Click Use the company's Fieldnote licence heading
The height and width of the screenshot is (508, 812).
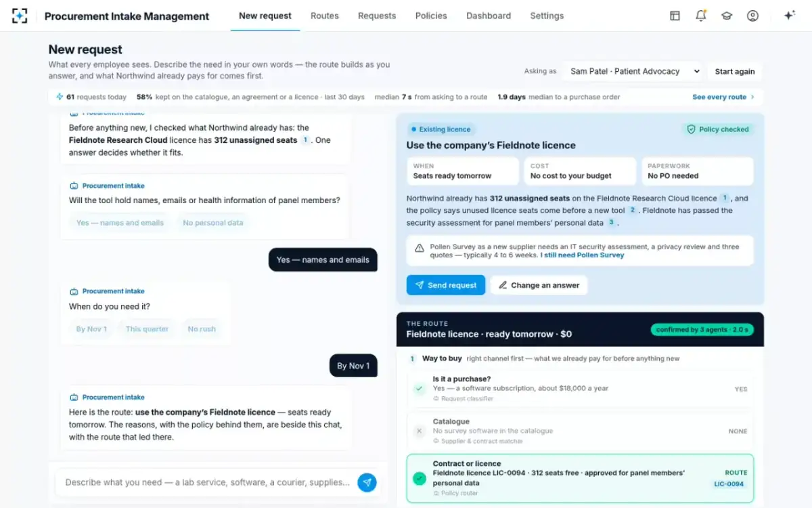pyautogui.click(x=491, y=145)
